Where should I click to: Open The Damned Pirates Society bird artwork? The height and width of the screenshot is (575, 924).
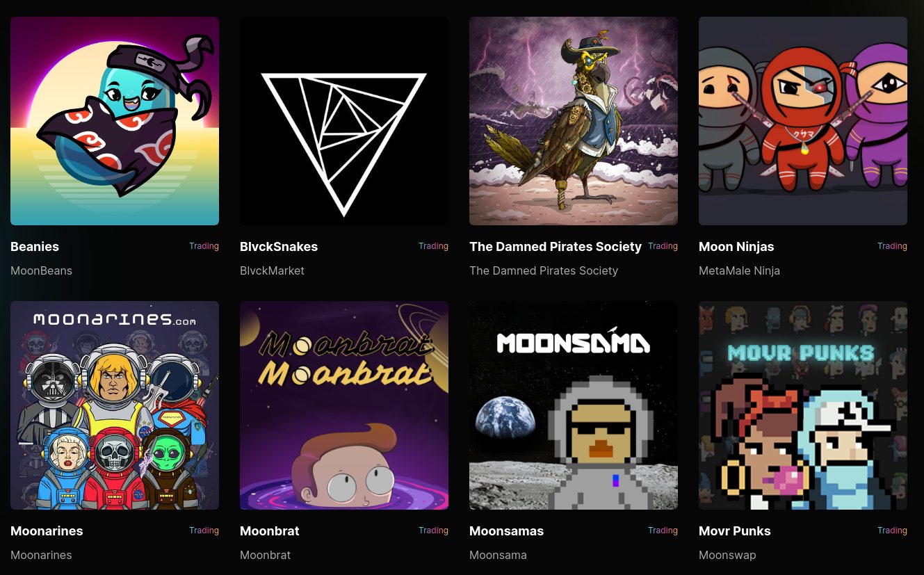[574, 121]
